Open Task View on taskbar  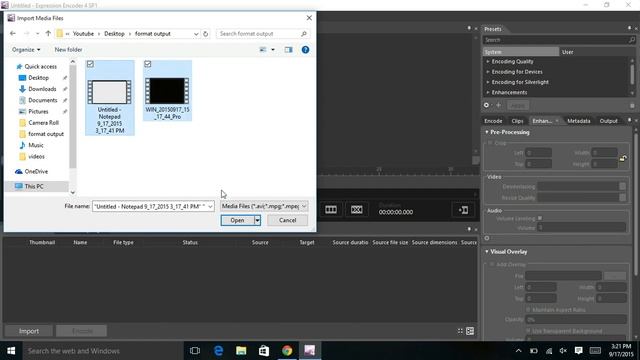coord(195,351)
